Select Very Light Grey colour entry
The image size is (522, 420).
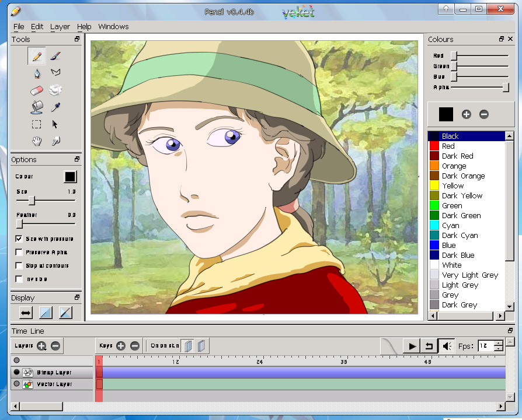click(x=467, y=275)
